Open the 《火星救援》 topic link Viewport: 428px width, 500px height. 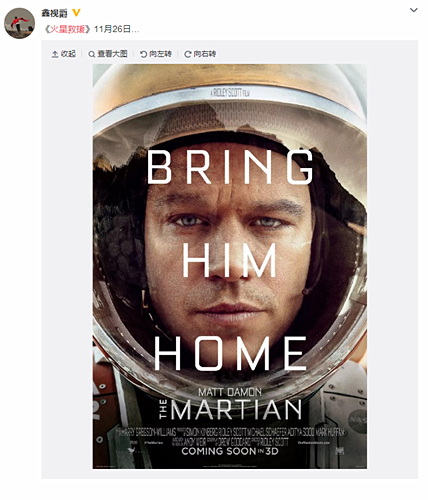point(67,29)
